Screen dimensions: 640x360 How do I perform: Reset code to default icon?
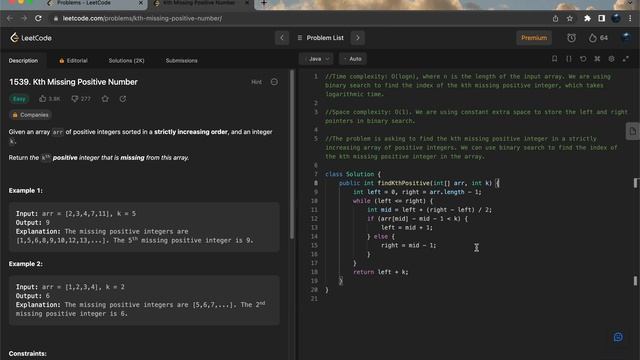(583, 59)
